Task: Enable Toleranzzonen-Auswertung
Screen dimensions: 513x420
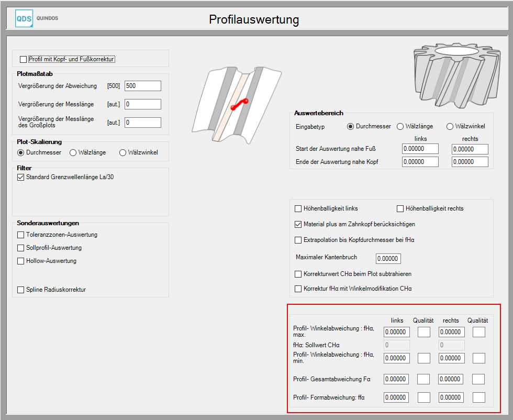Action: point(20,235)
